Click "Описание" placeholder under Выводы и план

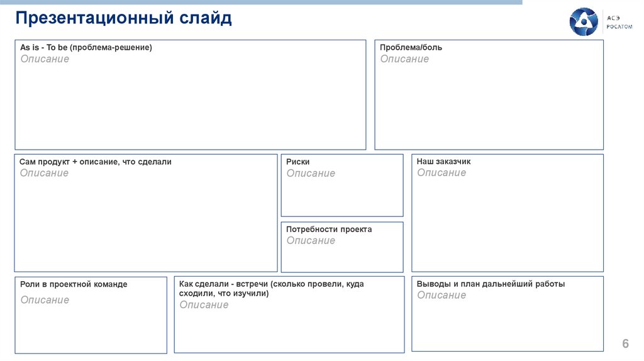click(441, 295)
